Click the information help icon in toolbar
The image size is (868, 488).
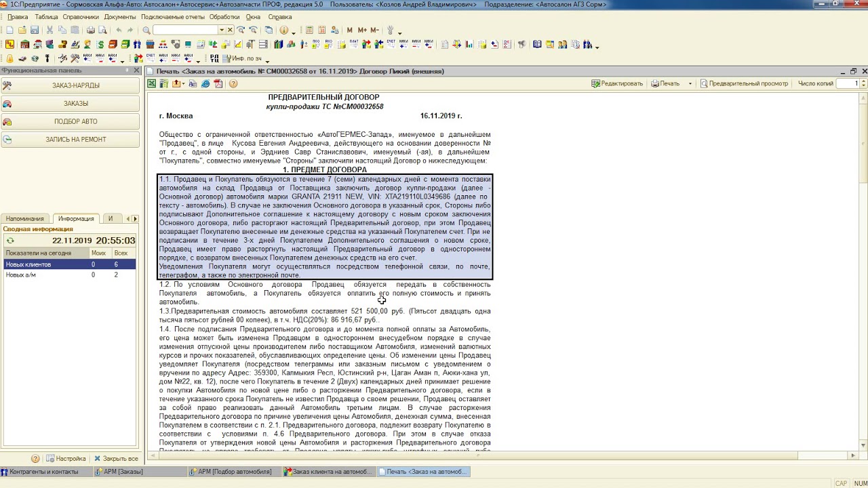point(283,30)
